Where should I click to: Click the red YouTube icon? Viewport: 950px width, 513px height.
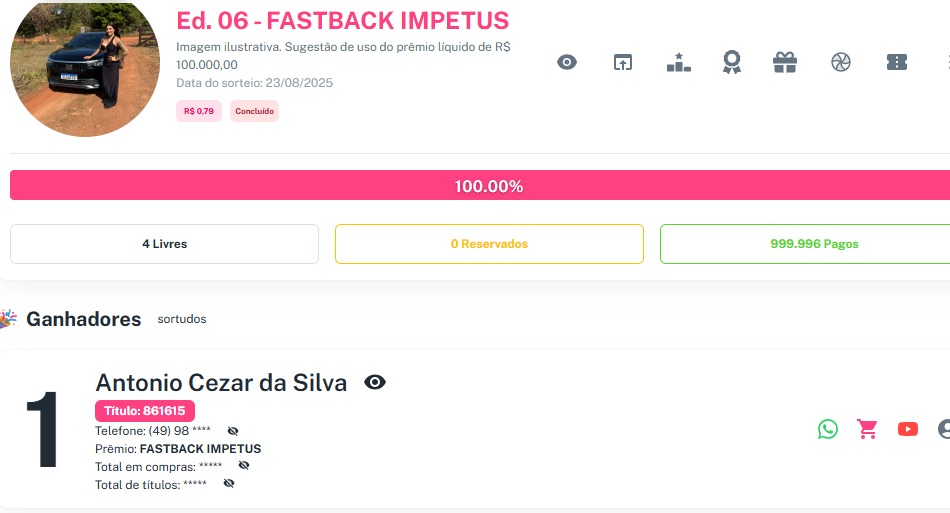tap(908, 429)
